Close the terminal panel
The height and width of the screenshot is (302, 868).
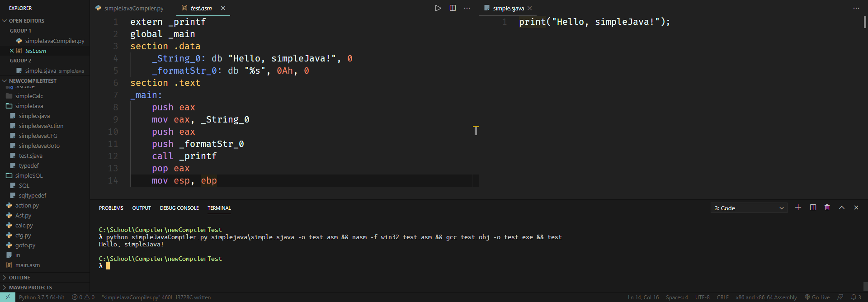856,208
